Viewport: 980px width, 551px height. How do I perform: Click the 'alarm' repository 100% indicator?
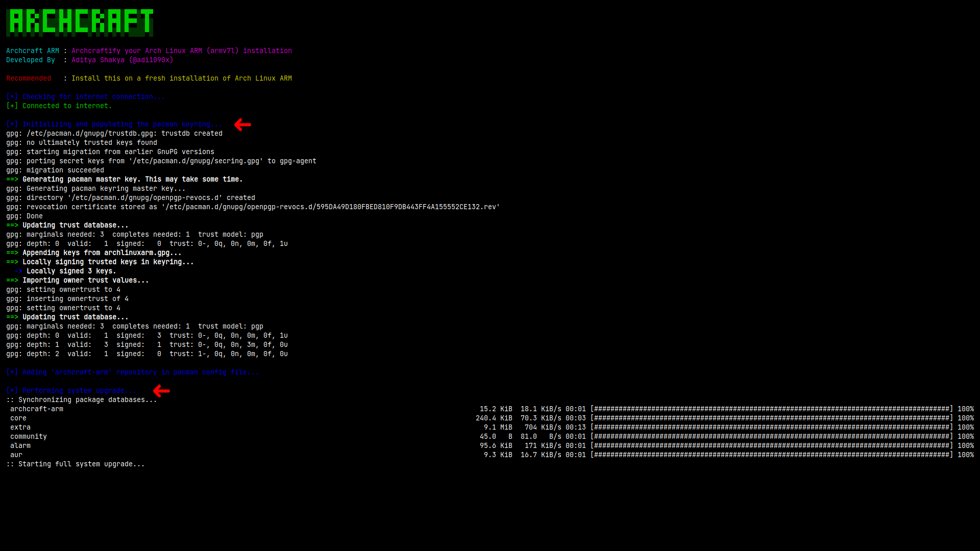965,446
